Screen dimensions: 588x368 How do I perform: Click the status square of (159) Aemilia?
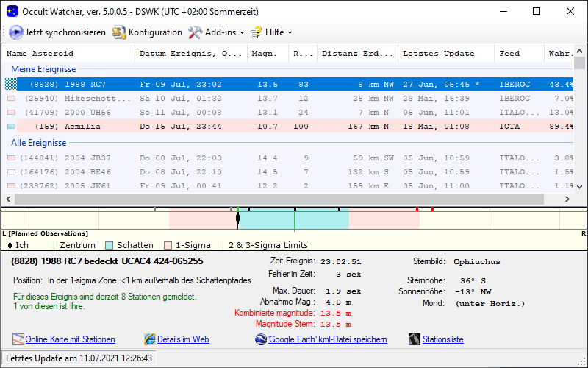click(x=11, y=127)
